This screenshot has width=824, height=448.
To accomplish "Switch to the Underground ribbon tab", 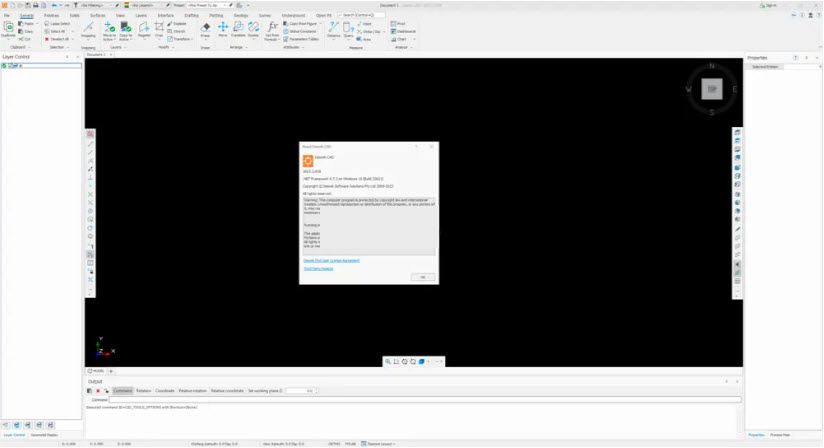I will pos(293,16).
